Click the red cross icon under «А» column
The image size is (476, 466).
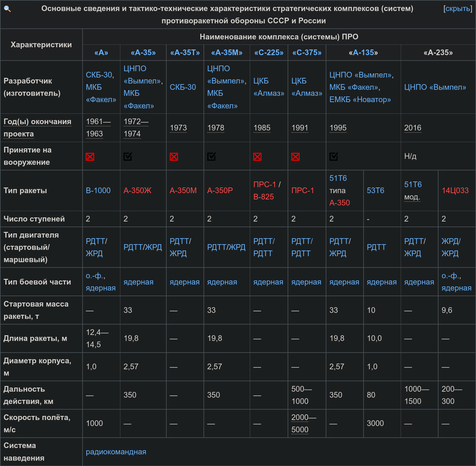pyautogui.click(x=90, y=157)
